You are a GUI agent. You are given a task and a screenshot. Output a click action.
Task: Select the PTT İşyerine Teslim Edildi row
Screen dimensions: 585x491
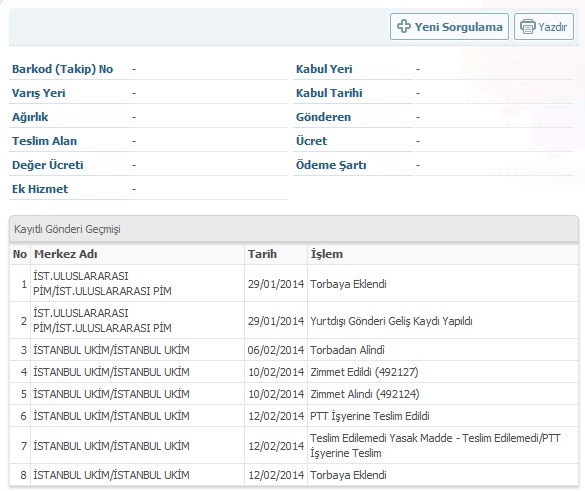pos(294,416)
